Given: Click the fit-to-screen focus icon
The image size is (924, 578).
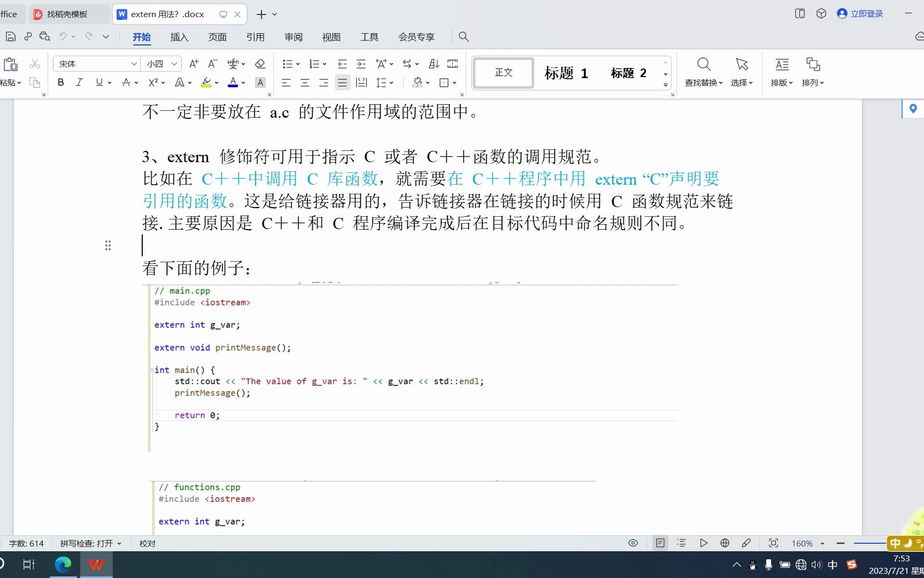Looking at the screenshot, I should [x=773, y=543].
